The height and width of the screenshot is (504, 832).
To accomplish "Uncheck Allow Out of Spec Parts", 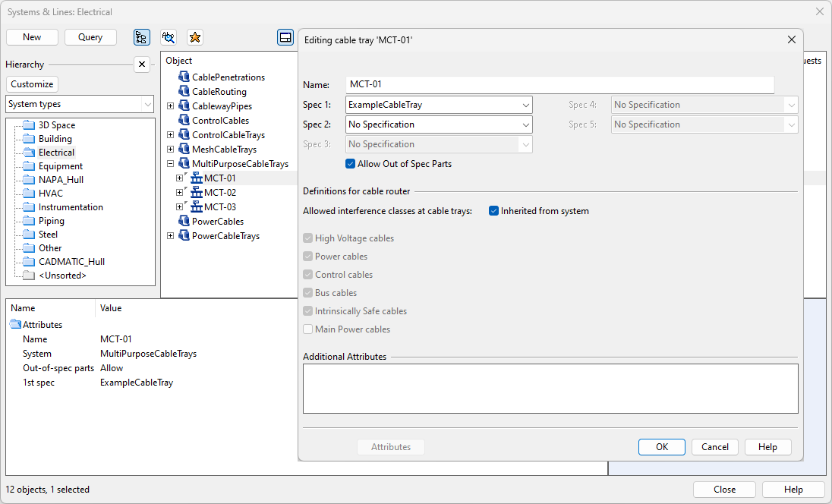I will [x=351, y=164].
